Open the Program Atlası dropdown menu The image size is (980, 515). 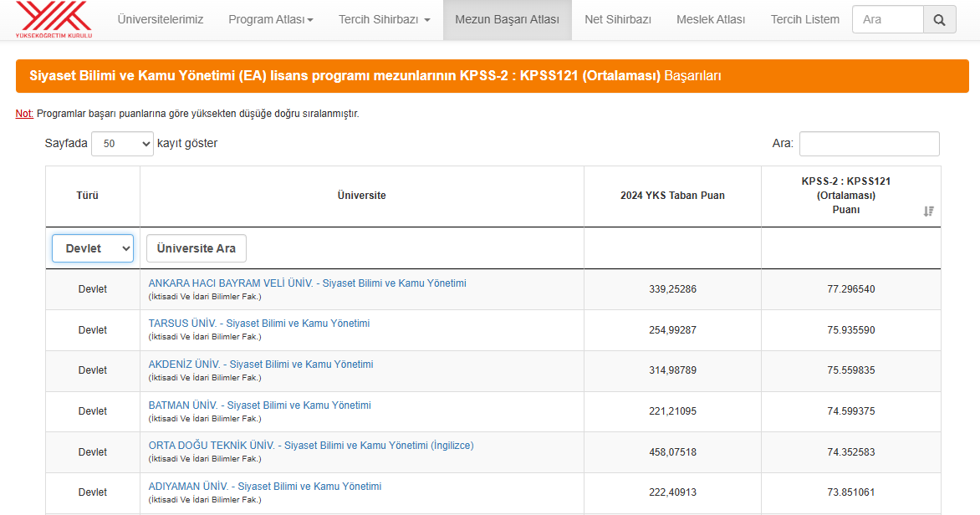270,19
